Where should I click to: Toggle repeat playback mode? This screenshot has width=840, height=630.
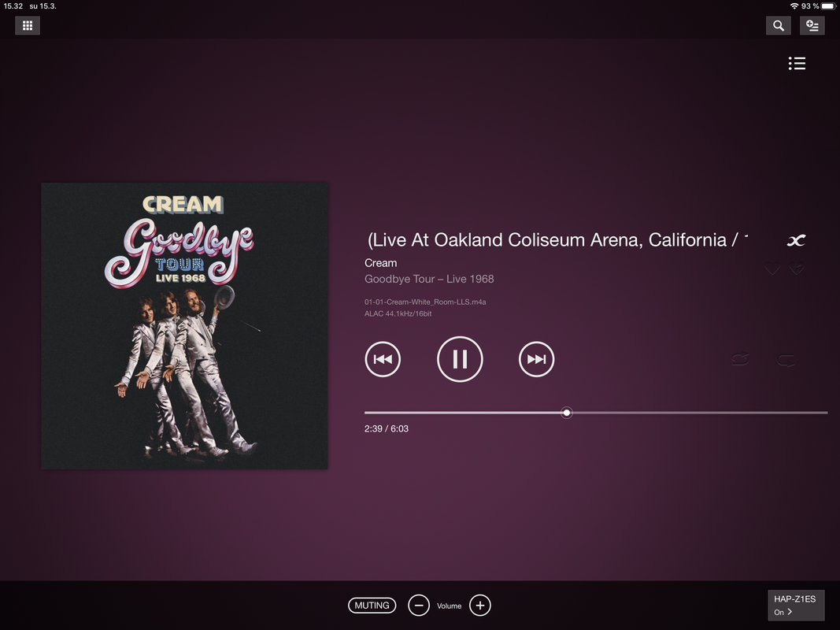tap(786, 359)
